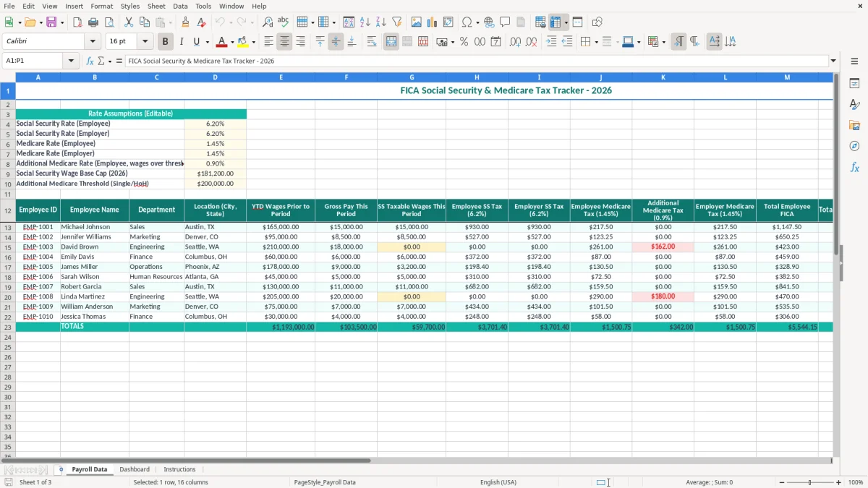Click Insert Comment icon
Screen dimensions: 868x488
[x=505, y=22]
